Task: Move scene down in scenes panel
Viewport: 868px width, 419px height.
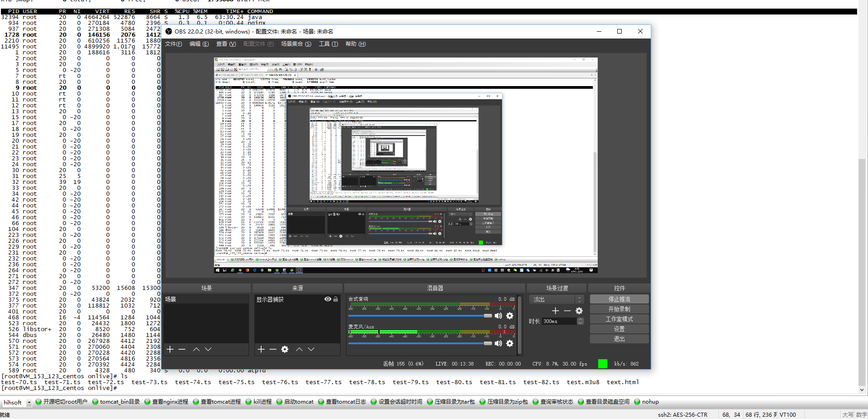Action: (208, 349)
